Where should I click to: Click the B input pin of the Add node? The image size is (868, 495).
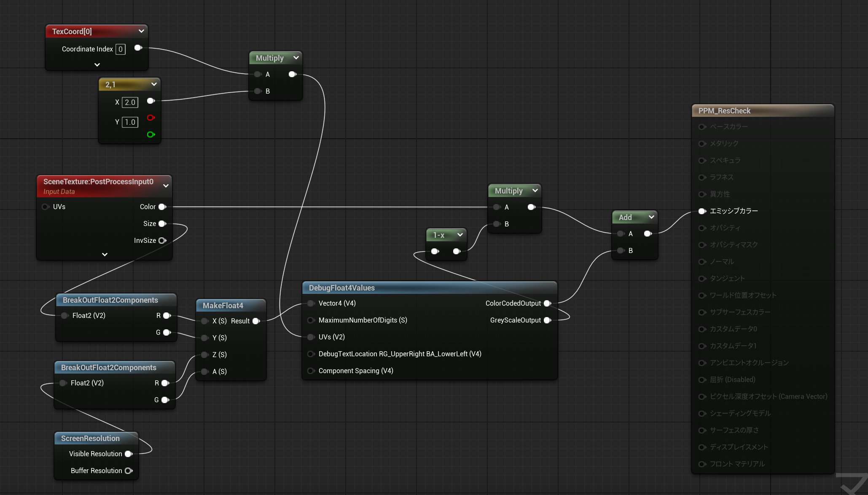click(620, 250)
